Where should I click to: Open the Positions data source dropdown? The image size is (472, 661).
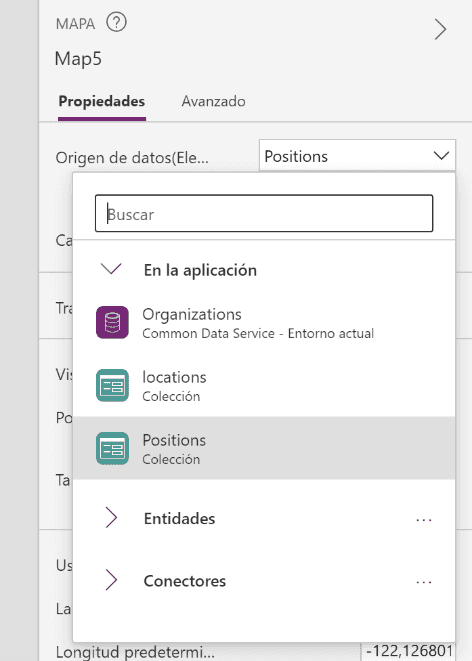pyautogui.click(x=357, y=156)
